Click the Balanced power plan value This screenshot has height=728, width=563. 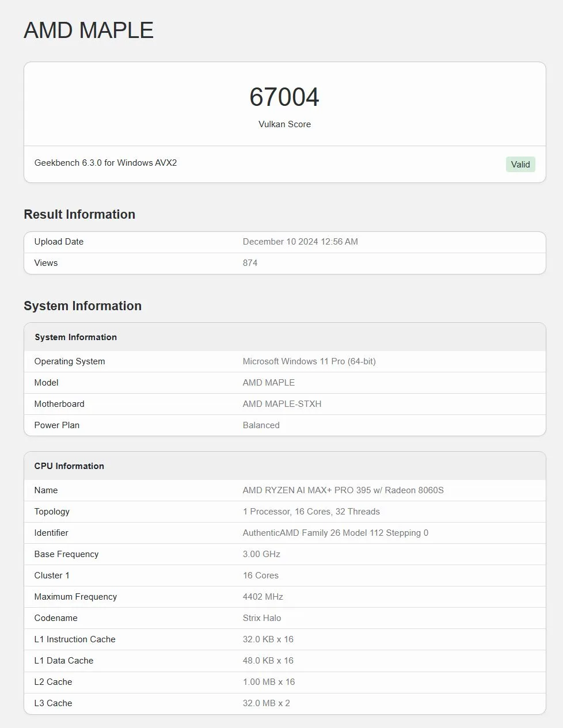261,425
